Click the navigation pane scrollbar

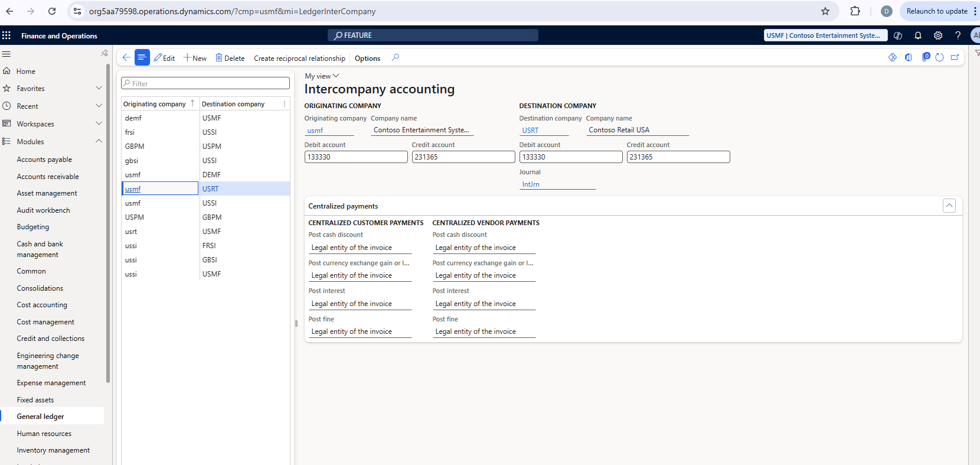108,223
